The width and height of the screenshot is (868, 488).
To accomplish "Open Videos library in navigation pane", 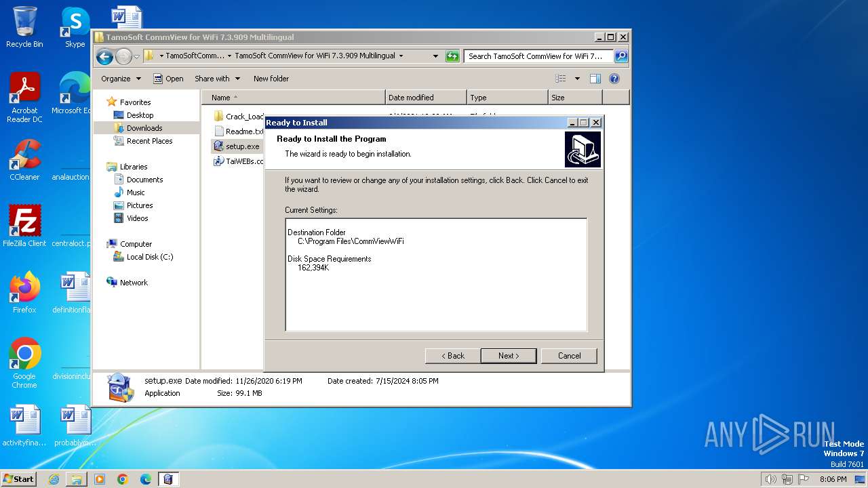I will [137, 218].
